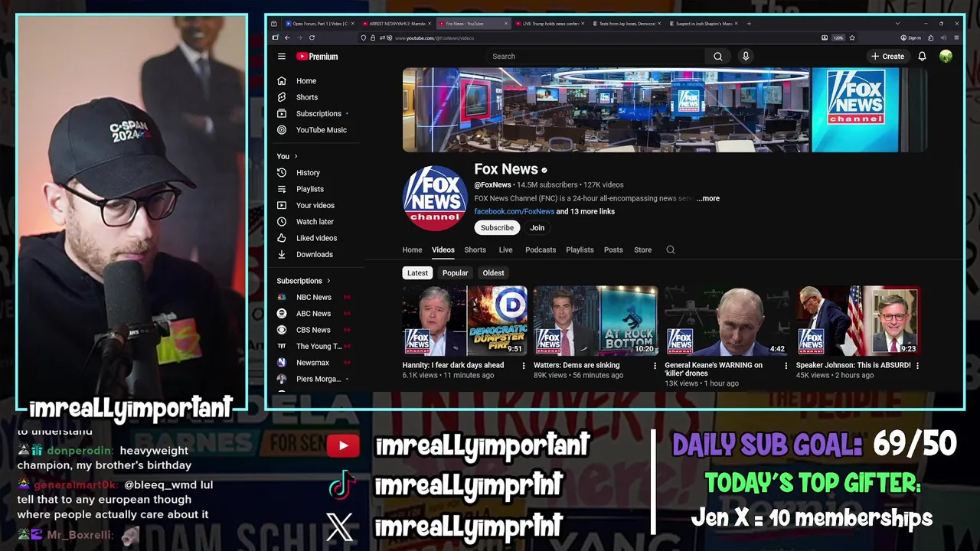Bookmark this page with the star
980x551 pixels.
[x=852, y=37]
